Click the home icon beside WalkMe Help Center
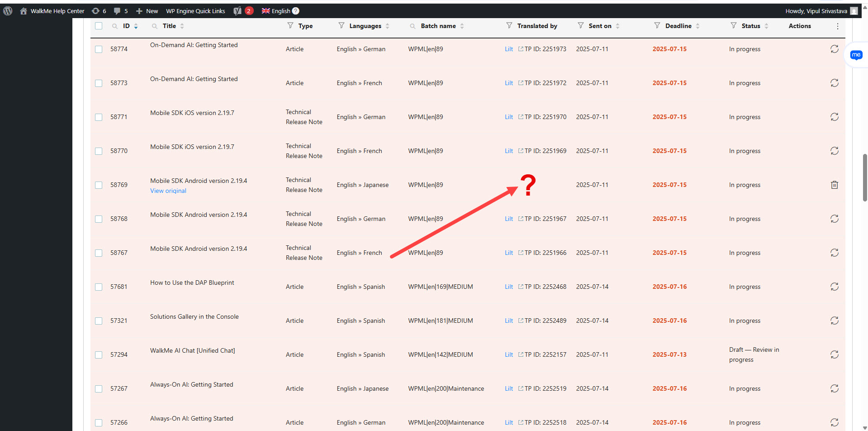This screenshot has height=431, width=868. 24,11
